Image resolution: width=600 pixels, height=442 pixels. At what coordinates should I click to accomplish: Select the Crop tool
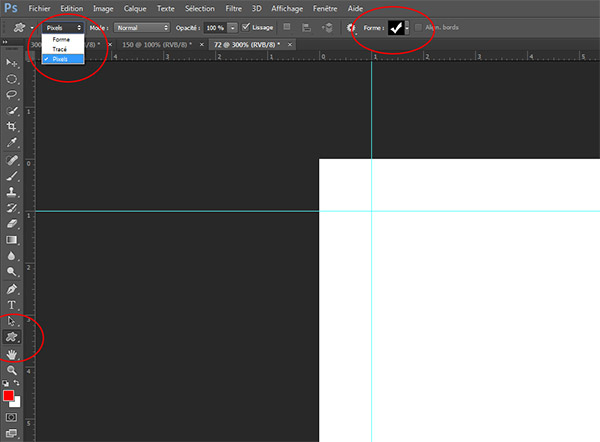[11, 126]
